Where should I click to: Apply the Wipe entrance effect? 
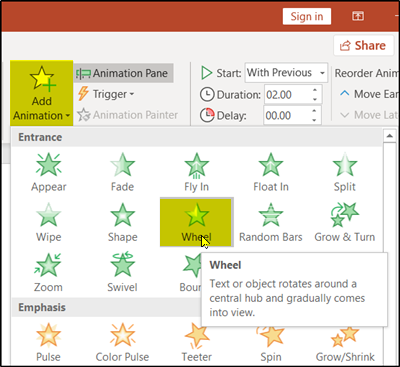tap(49, 222)
